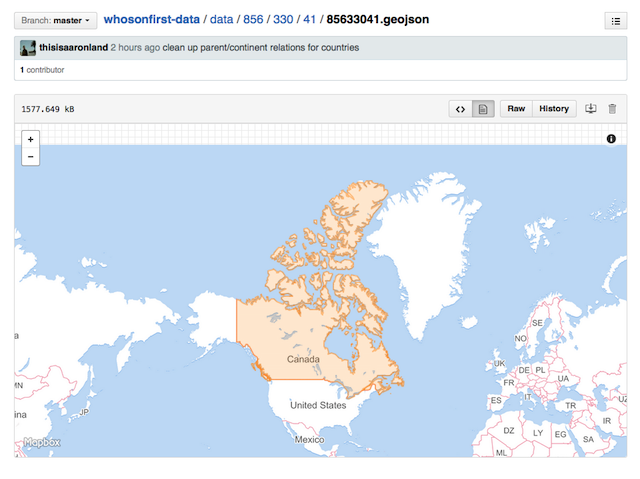This screenshot has width=640, height=479.
Task: Show the 1 contributor list
Action: tap(42, 70)
